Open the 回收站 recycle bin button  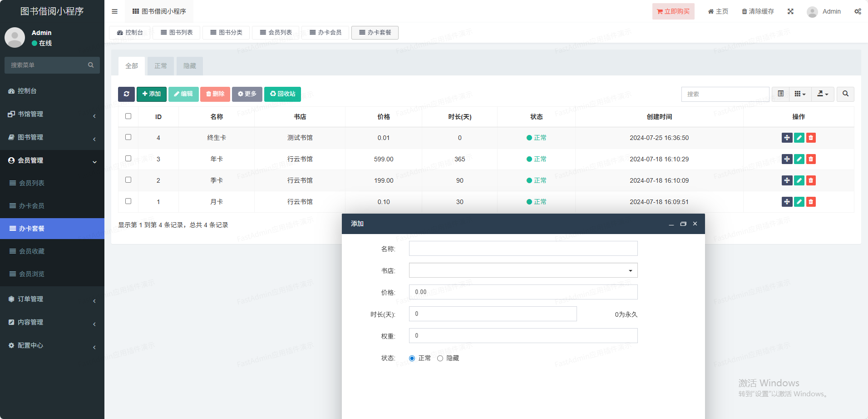(282, 94)
